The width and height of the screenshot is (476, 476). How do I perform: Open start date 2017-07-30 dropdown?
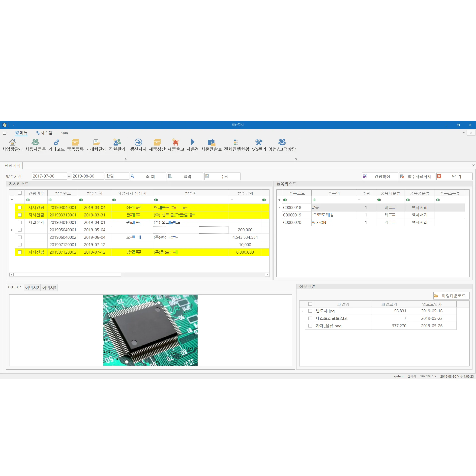(x=65, y=176)
